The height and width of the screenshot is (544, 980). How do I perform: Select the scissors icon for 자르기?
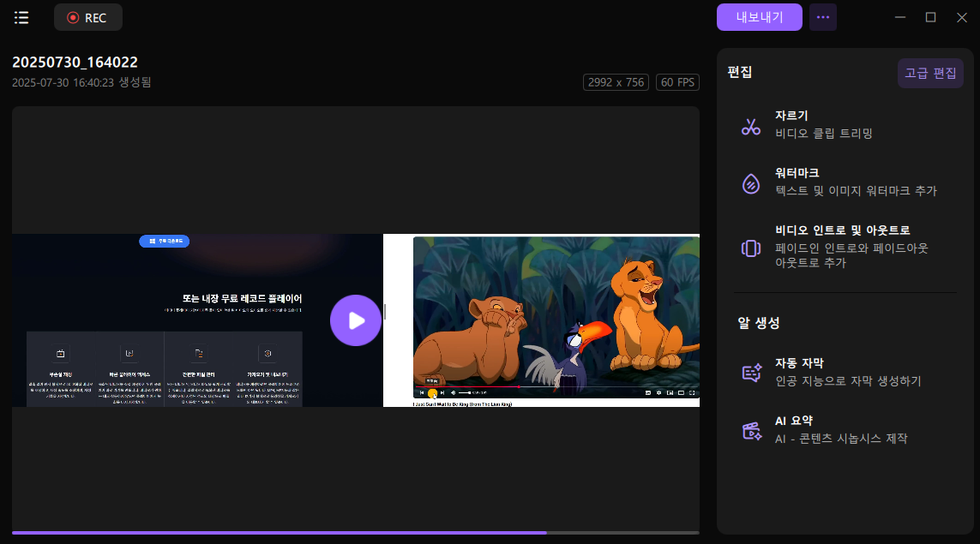[x=751, y=127]
